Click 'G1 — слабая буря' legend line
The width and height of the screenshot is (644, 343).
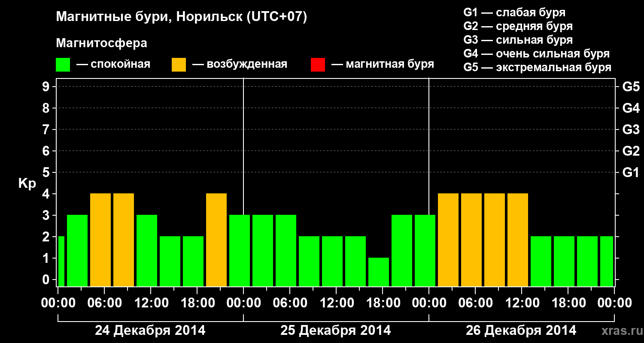click(x=514, y=12)
